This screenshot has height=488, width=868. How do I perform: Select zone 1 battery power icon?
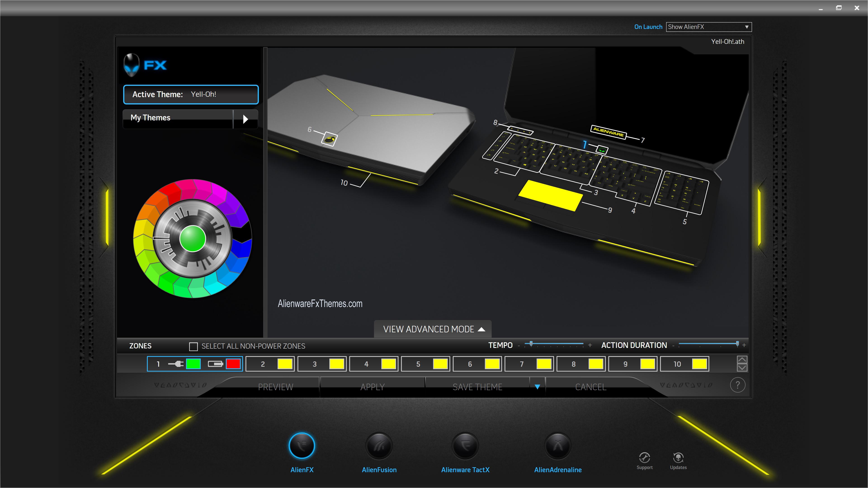(215, 364)
